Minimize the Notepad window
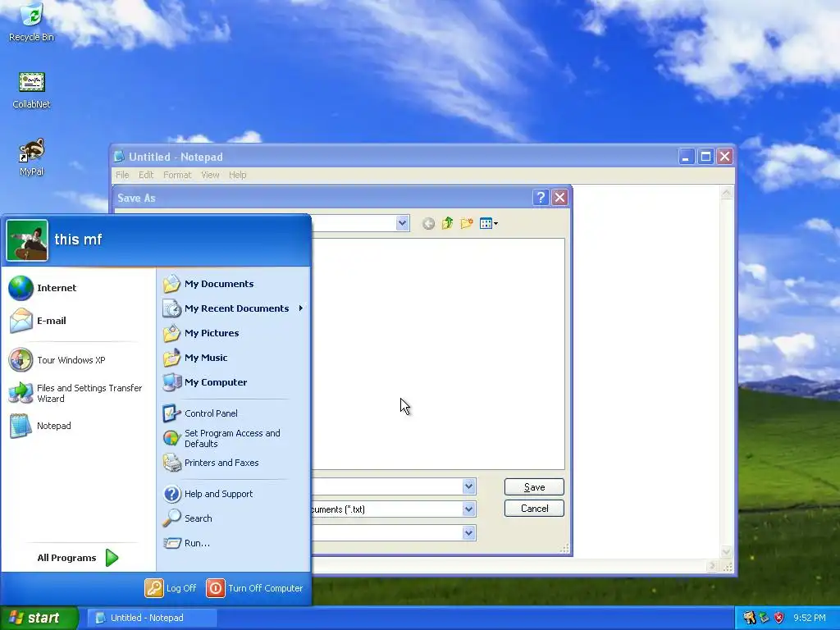840x630 pixels. [x=687, y=157]
